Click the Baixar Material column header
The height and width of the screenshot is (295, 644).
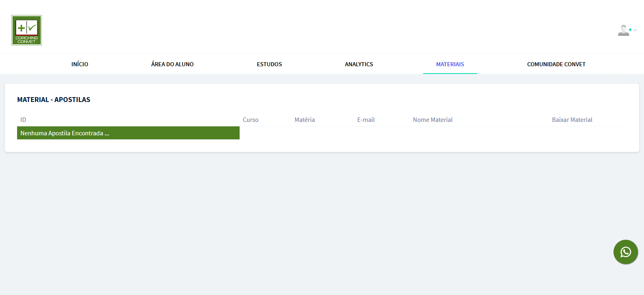click(572, 120)
